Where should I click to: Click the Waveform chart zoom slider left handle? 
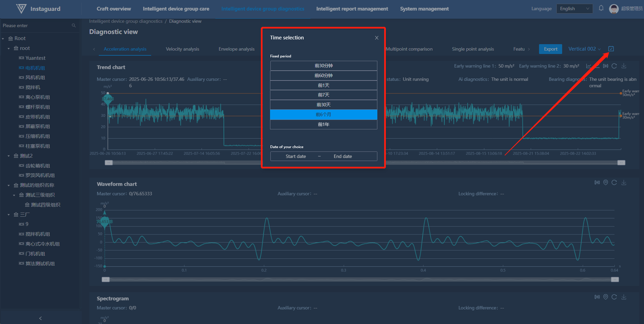point(106,280)
